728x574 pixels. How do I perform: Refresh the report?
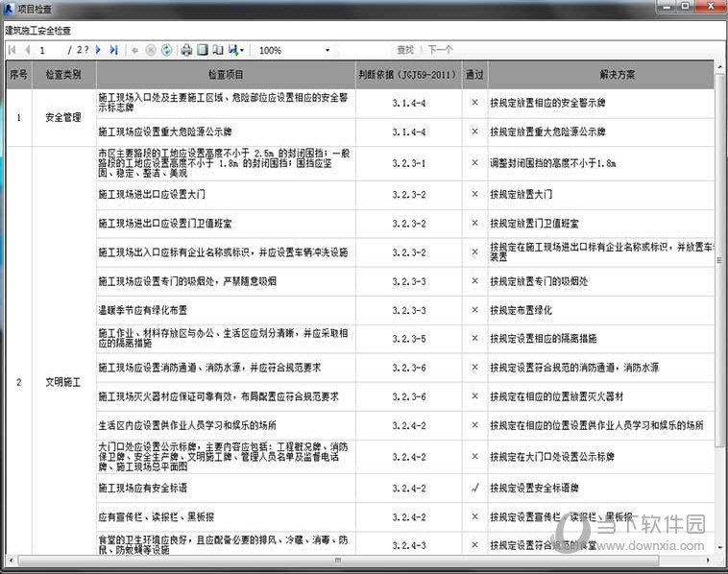[x=167, y=50]
